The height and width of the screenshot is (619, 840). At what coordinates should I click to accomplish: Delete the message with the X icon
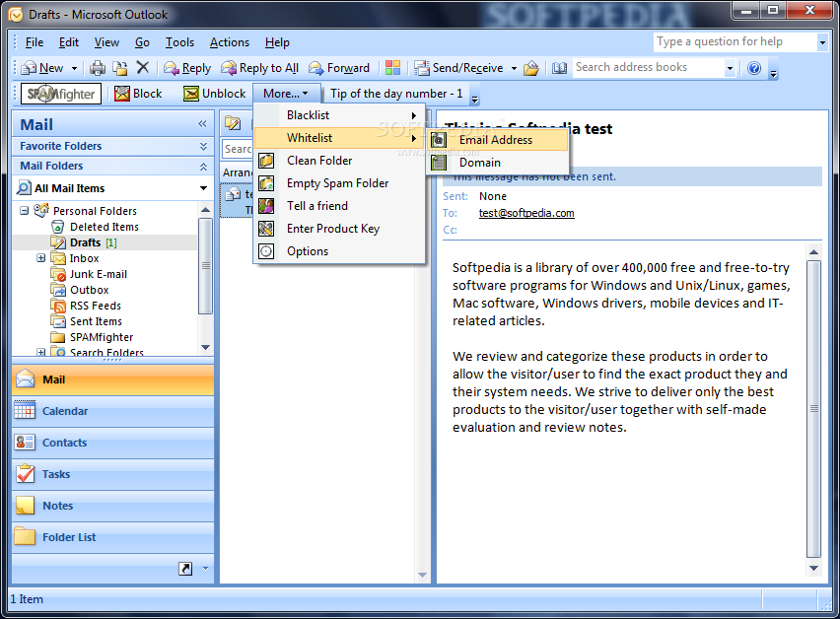[143, 67]
